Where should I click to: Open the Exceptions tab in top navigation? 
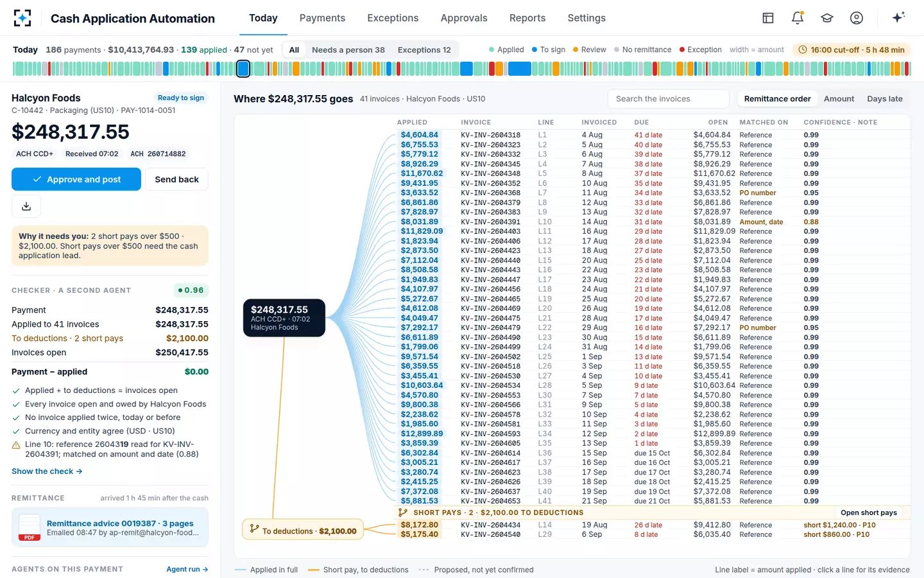393,18
